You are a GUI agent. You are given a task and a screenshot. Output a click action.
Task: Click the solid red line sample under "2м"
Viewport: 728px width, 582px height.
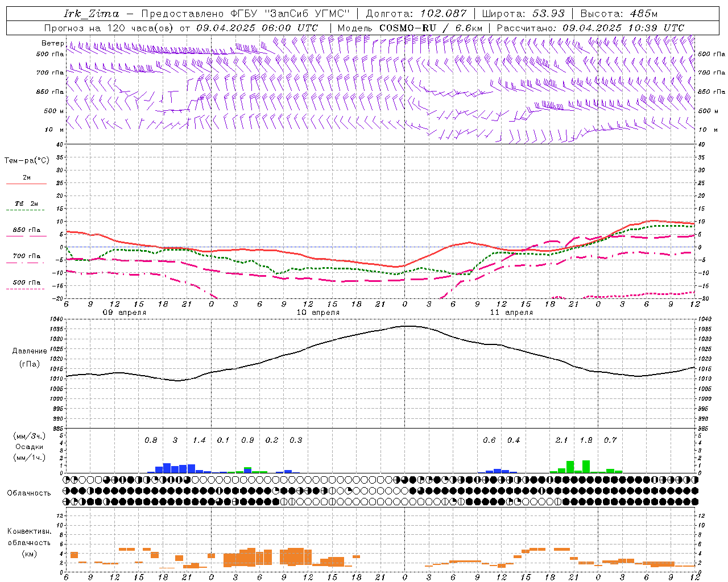(x=26, y=184)
